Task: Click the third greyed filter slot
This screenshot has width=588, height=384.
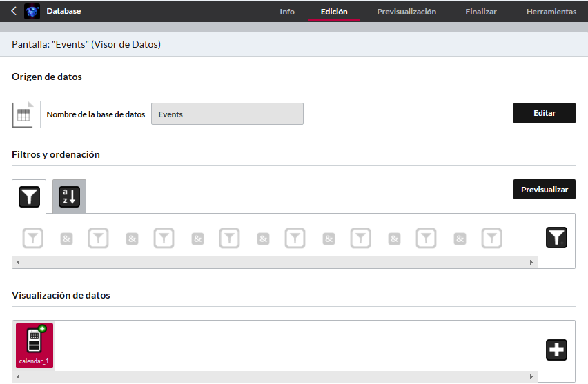Action: point(164,239)
